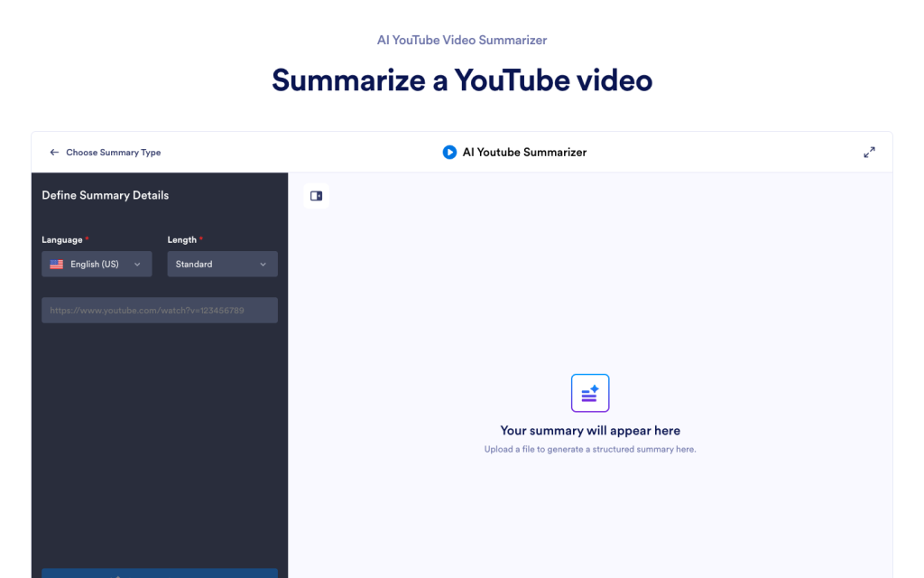Click the Length dropdown chevron
This screenshot has width=924, height=578.
tap(263, 265)
